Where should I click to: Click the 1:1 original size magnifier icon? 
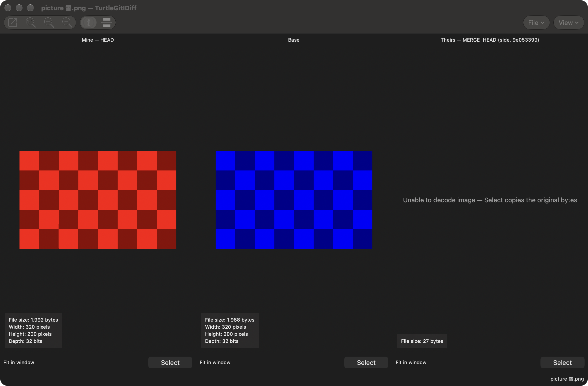tap(31, 23)
